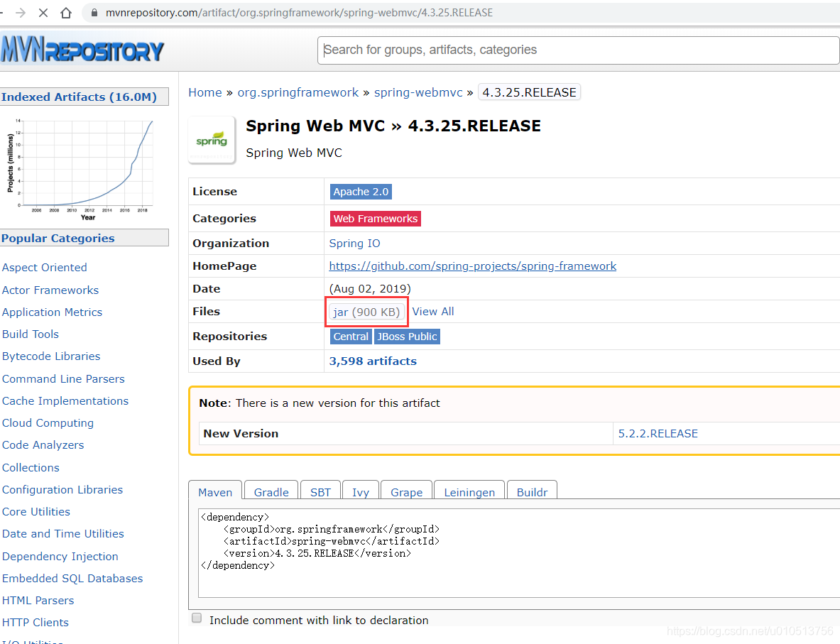
Task: Open 3,598 artifacts used-by link
Action: click(x=373, y=361)
